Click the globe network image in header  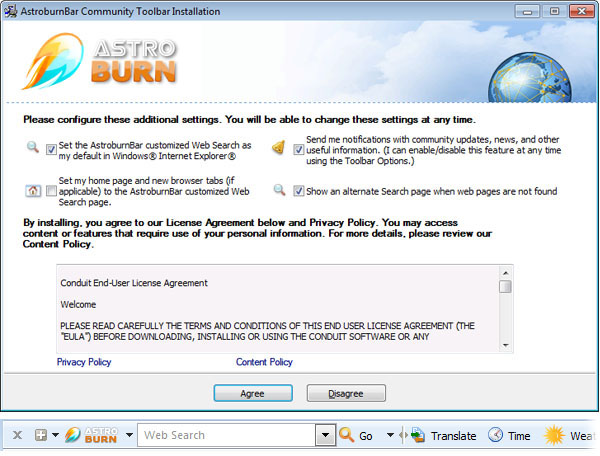click(530, 78)
